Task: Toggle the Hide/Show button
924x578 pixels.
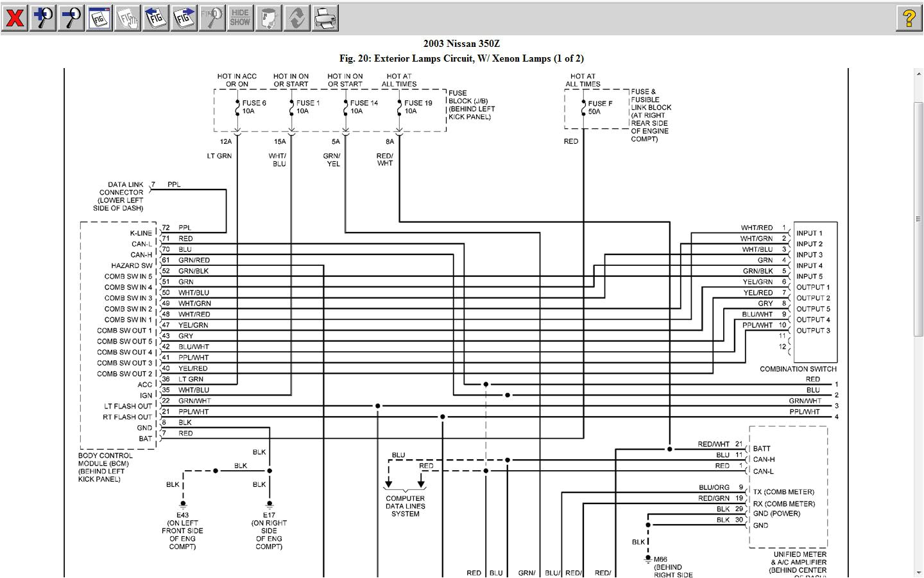Action: [240, 18]
